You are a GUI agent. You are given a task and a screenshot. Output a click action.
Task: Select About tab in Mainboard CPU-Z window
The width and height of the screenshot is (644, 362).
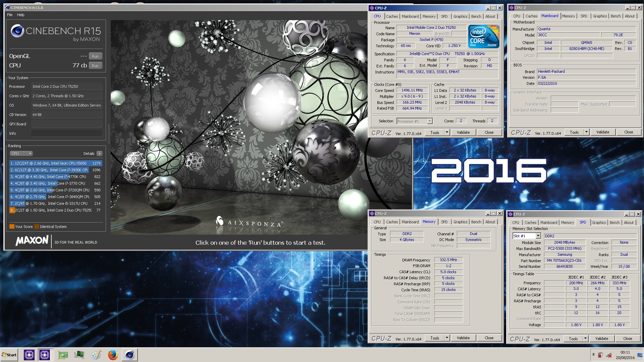(630, 16)
